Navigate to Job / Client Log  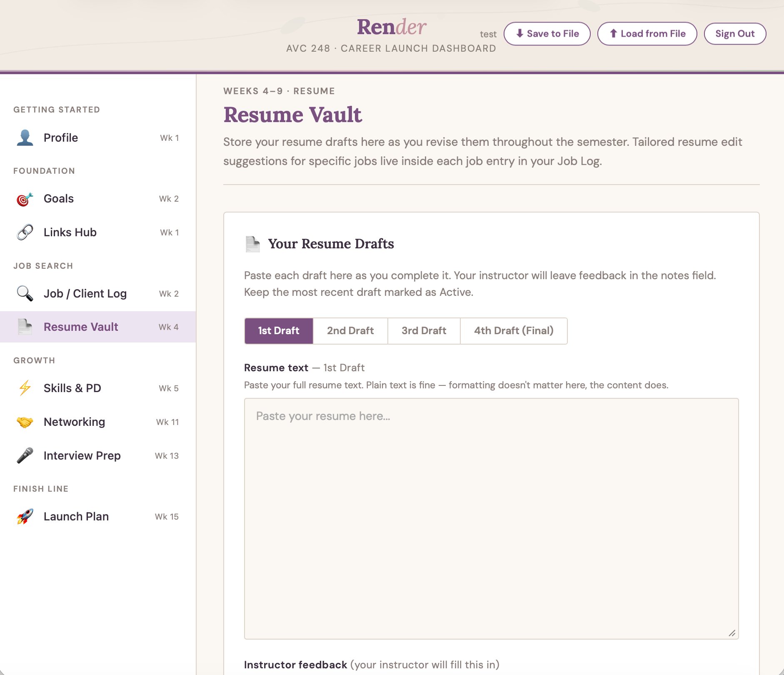pos(98,294)
